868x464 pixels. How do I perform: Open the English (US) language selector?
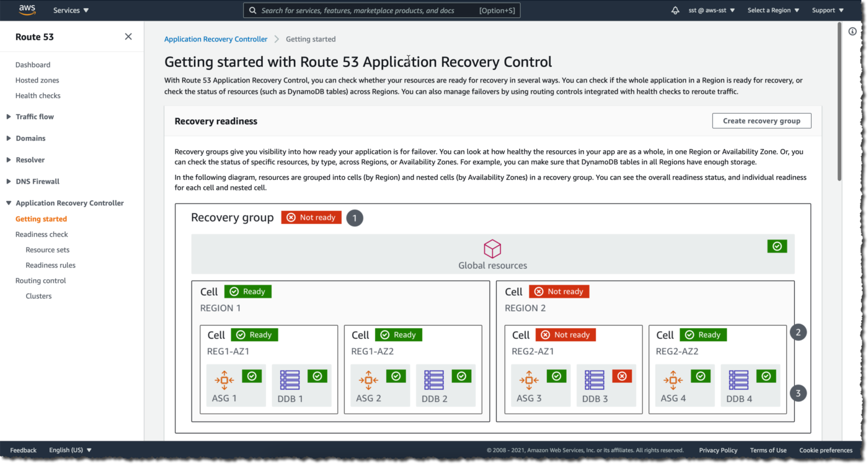71,450
